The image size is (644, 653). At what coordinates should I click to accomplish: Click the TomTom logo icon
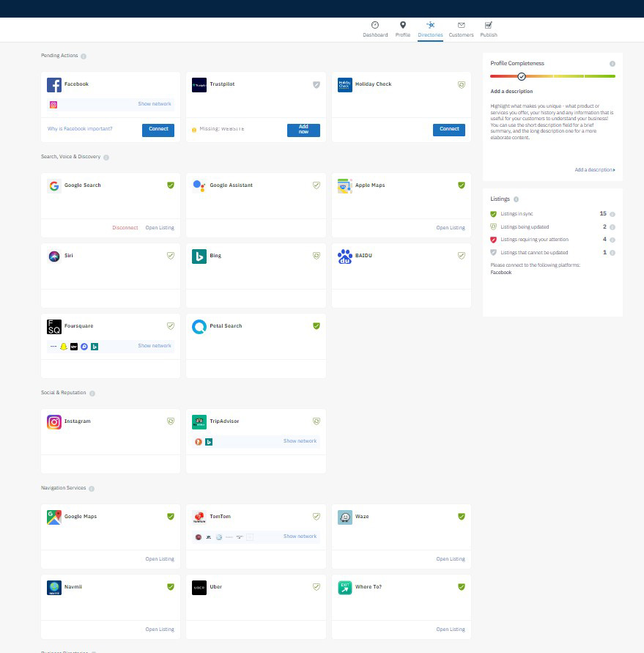pos(199,517)
